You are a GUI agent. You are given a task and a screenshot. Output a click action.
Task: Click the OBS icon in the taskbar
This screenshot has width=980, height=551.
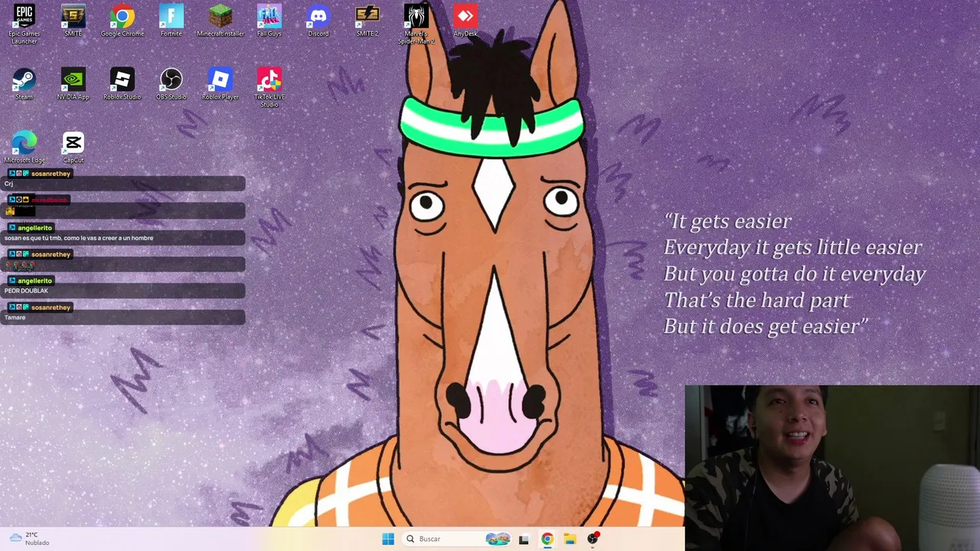(x=593, y=539)
